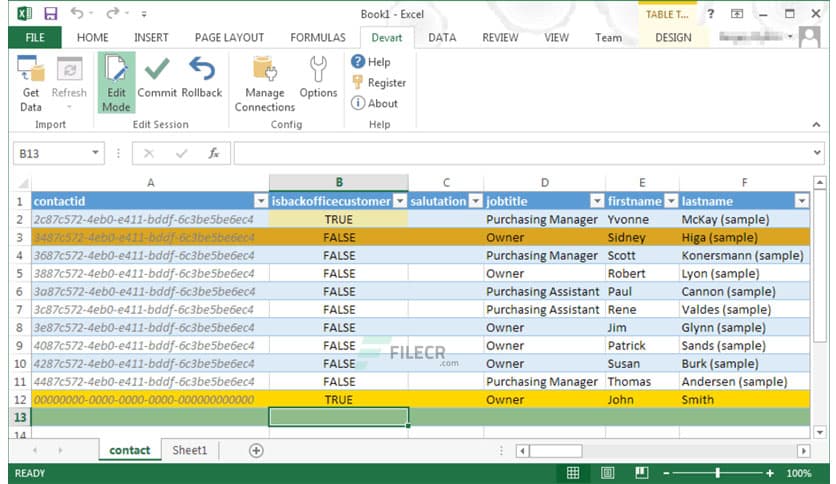Screen dimensions: 836x484
Task: Switch to Page Layout view in status bar
Action: pos(607,473)
